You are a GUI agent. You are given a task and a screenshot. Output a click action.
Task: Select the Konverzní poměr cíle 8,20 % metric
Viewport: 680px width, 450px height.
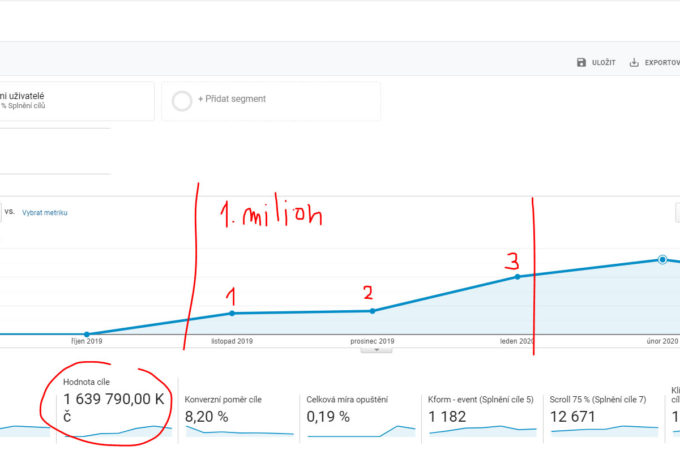(206, 416)
